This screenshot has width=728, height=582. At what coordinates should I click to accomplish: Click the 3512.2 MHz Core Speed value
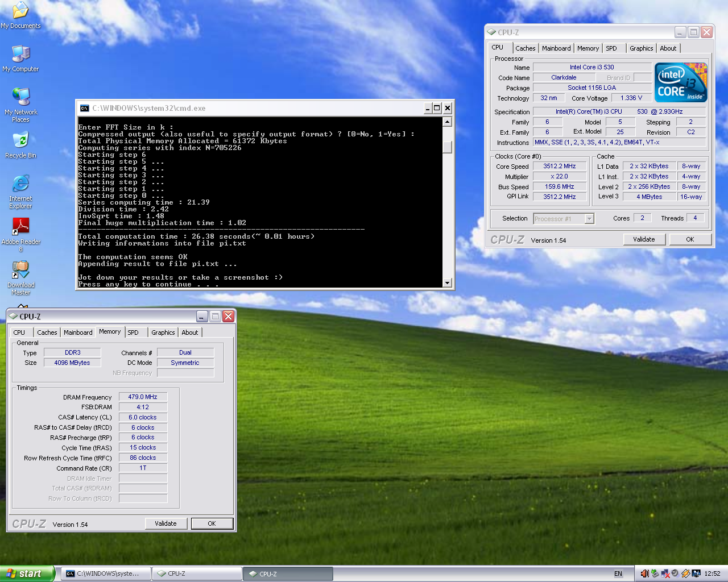point(560,166)
